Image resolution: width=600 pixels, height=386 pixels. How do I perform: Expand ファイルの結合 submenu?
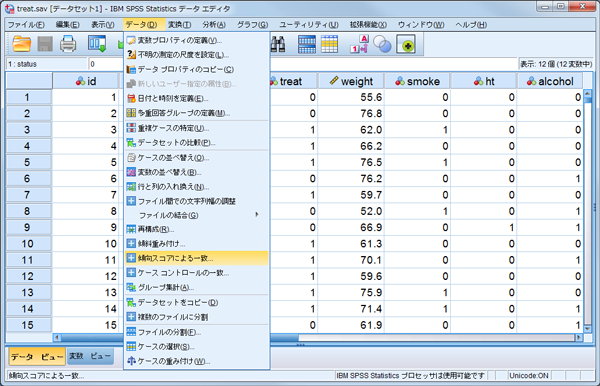(x=197, y=215)
